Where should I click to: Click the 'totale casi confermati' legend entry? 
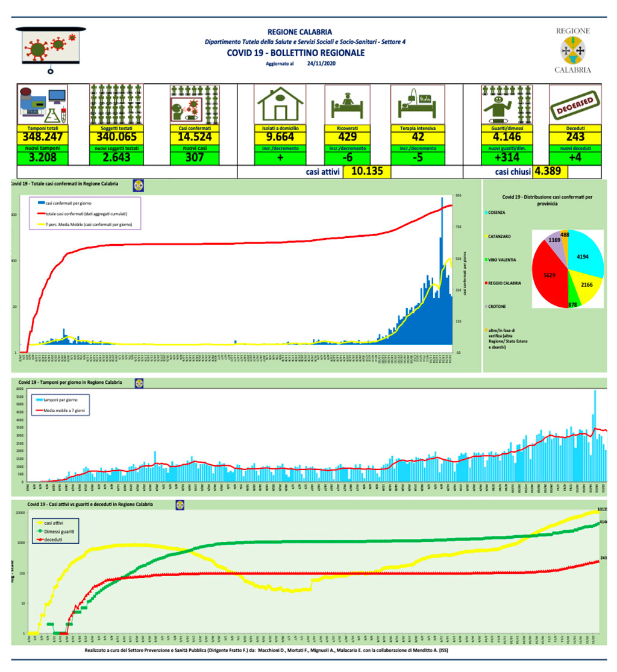[83, 214]
